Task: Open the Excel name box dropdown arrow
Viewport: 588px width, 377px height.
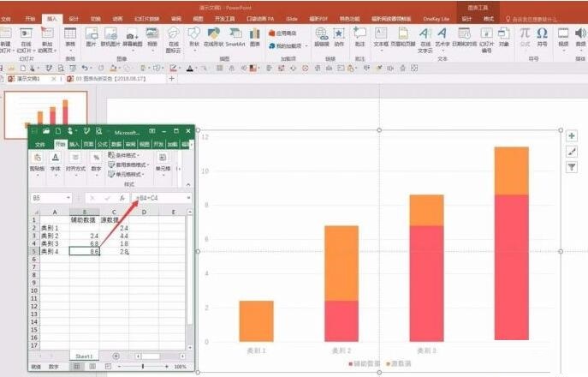Action: (x=68, y=198)
